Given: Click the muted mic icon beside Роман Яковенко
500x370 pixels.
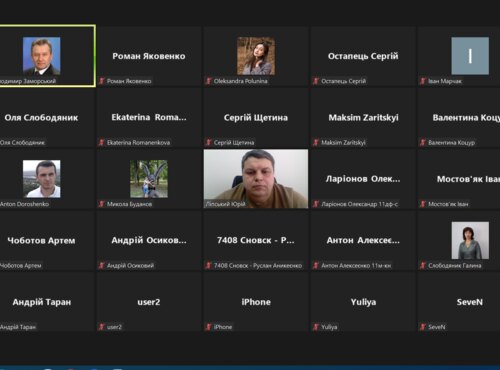Looking at the screenshot, I should 102,81.
